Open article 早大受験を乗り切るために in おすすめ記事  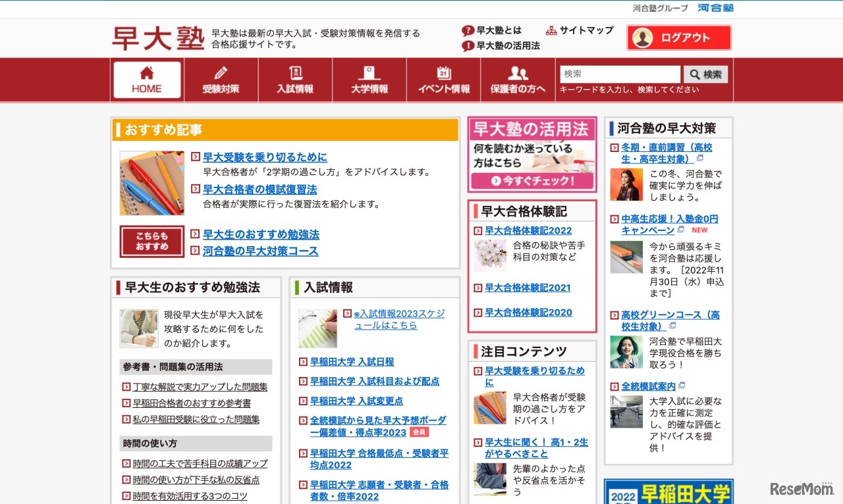click(265, 157)
